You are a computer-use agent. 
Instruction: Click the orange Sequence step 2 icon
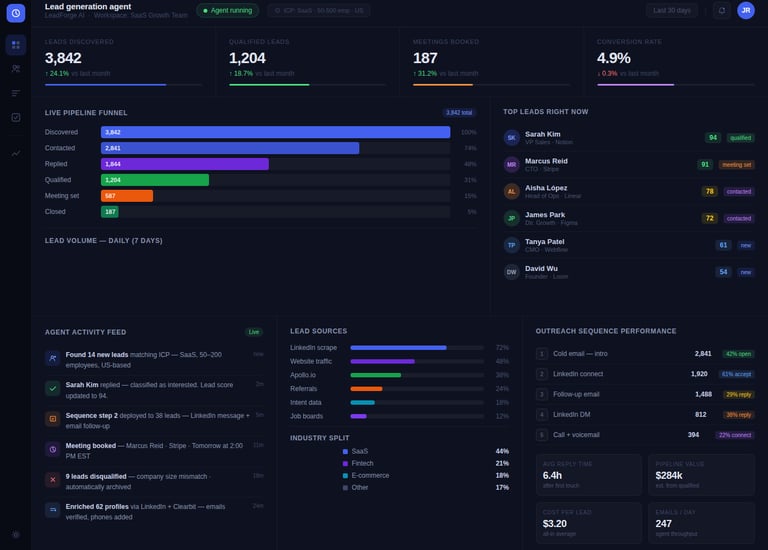click(52, 419)
